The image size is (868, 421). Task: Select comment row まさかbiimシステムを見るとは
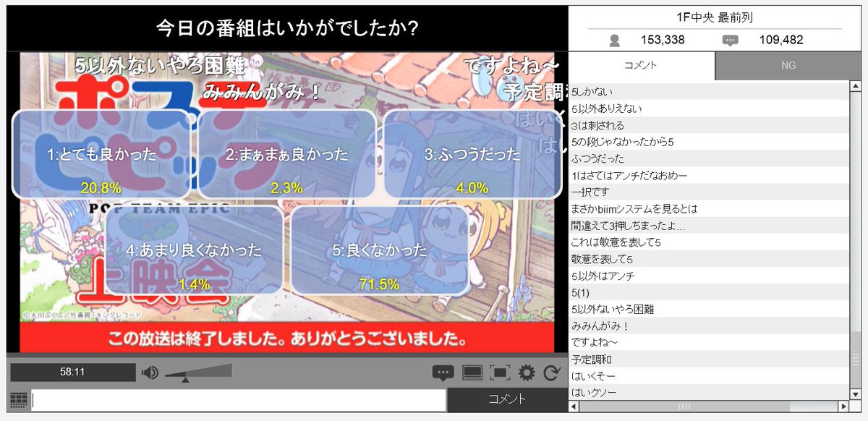click(x=709, y=208)
